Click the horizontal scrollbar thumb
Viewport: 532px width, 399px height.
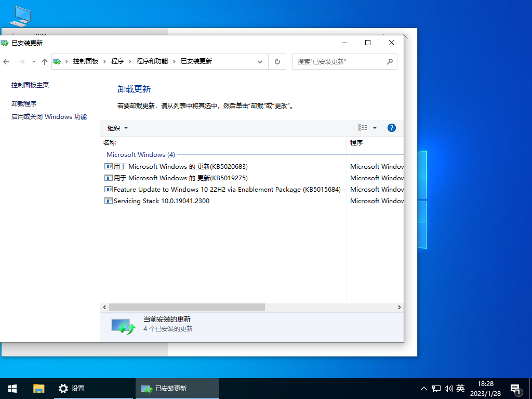[187, 308]
